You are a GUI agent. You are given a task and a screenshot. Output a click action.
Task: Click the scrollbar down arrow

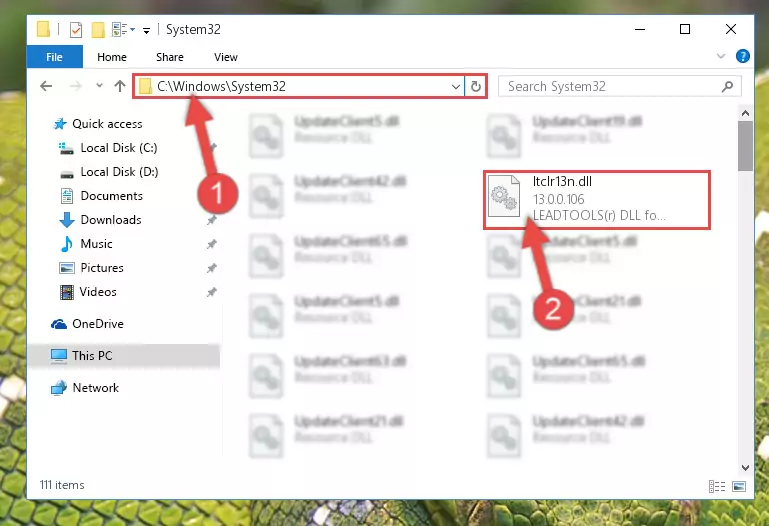click(x=745, y=468)
